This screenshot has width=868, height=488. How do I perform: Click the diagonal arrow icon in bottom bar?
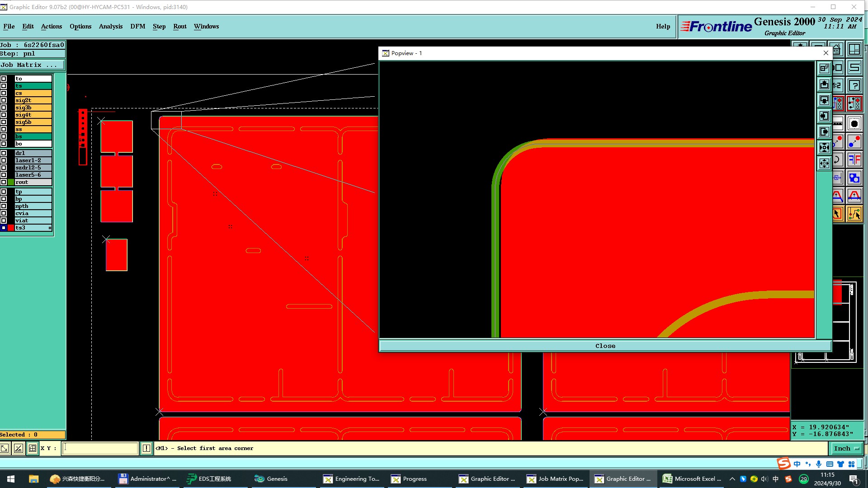[5, 448]
